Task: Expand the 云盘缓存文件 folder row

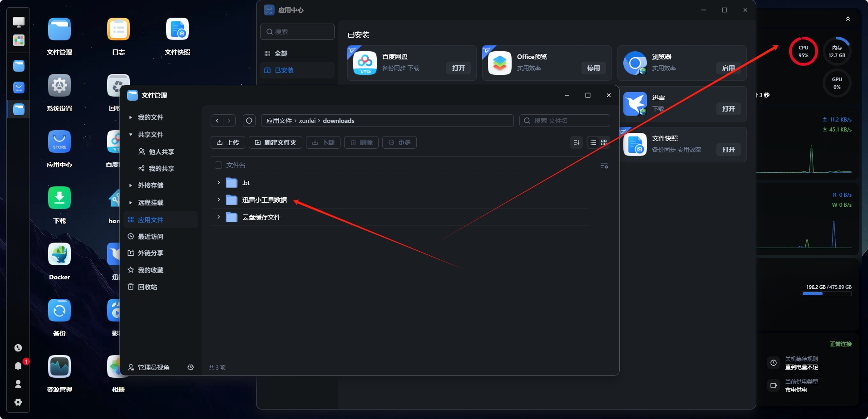Action: (x=219, y=217)
